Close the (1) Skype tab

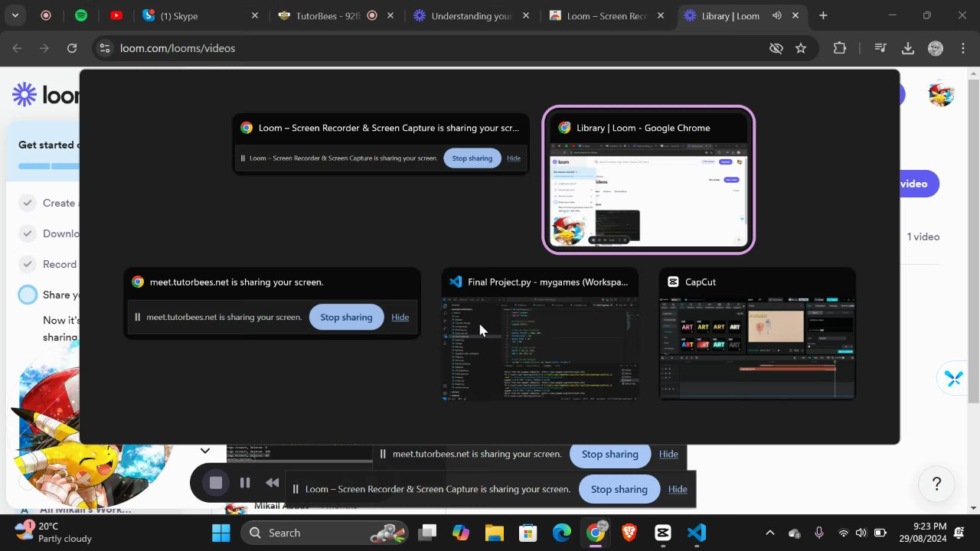pos(255,15)
